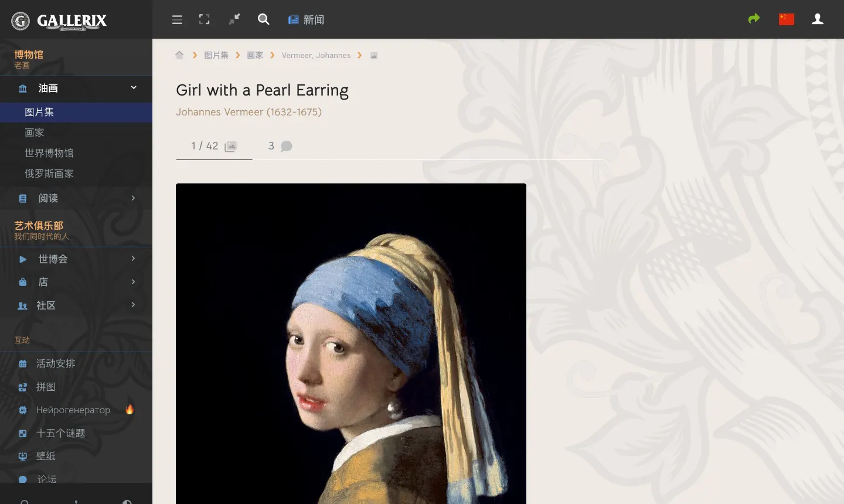Expand the 阅读 sidebar section
The height and width of the screenshot is (504, 844).
[76, 198]
